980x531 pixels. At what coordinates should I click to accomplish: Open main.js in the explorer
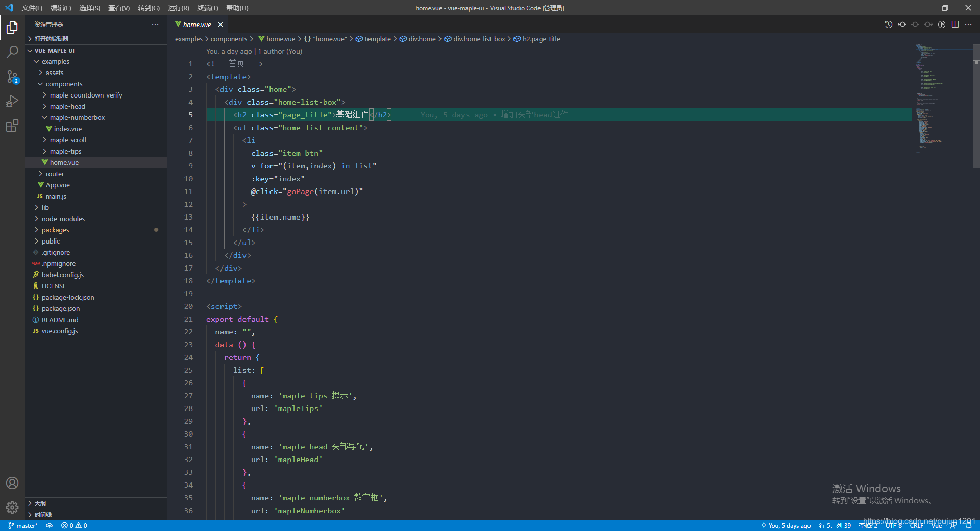(95, 196)
